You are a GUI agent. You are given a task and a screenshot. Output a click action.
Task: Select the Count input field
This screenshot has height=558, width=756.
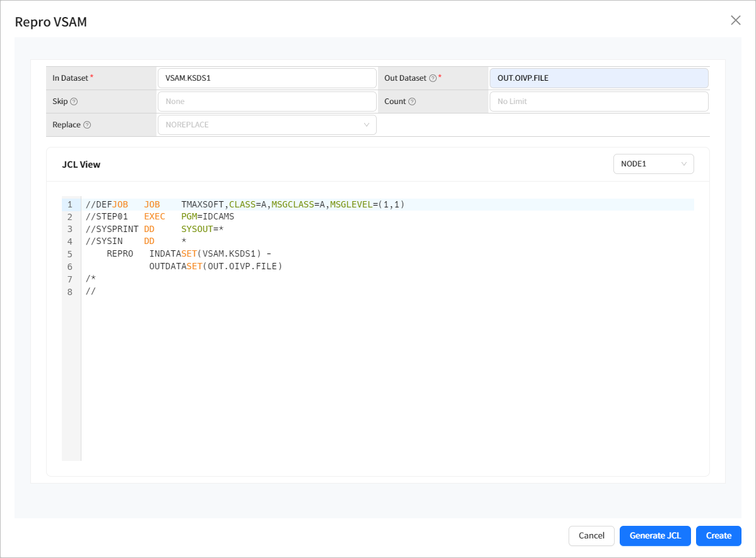598,102
